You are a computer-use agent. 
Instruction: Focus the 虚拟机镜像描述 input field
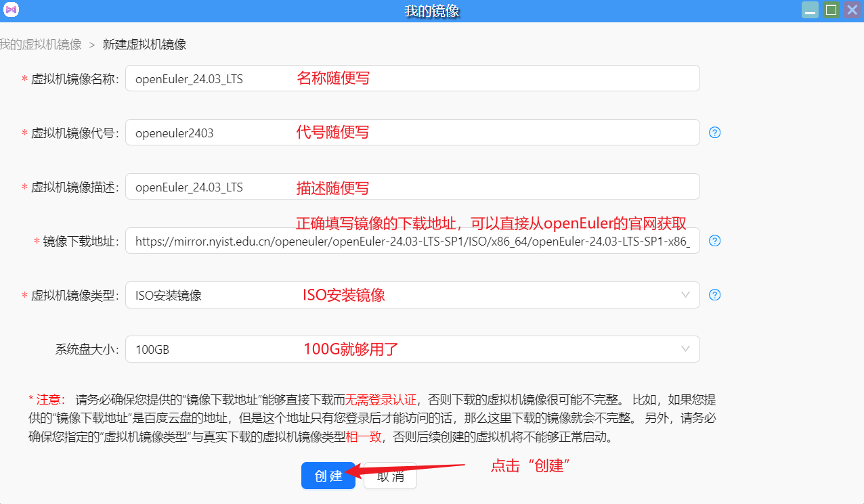[x=412, y=187]
